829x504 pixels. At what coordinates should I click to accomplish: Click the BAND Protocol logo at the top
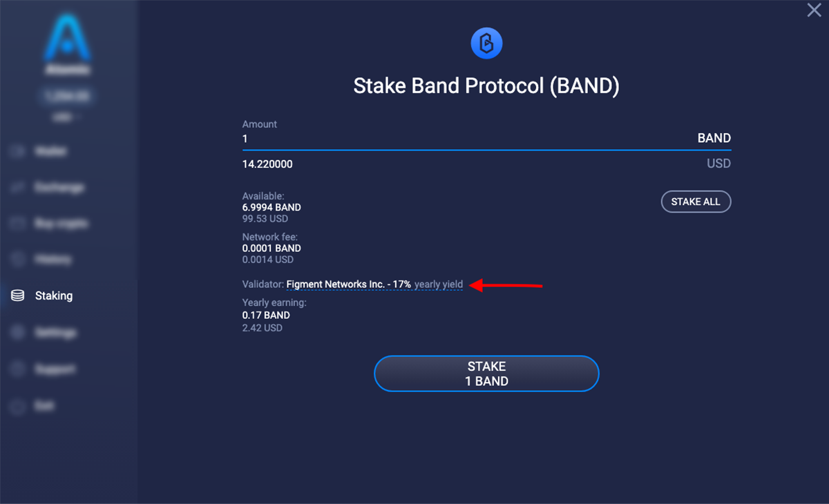pyautogui.click(x=486, y=43)
